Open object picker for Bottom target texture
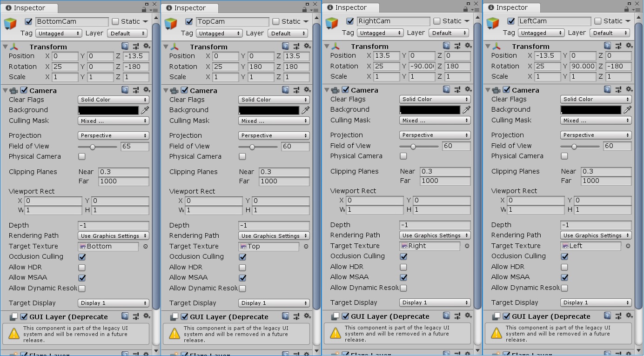This screenshot has width=644, height=356. click(145, 247)
